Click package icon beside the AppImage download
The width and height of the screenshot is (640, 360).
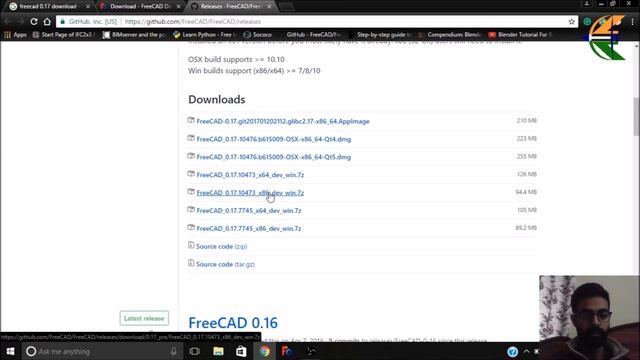coord(191,120)
